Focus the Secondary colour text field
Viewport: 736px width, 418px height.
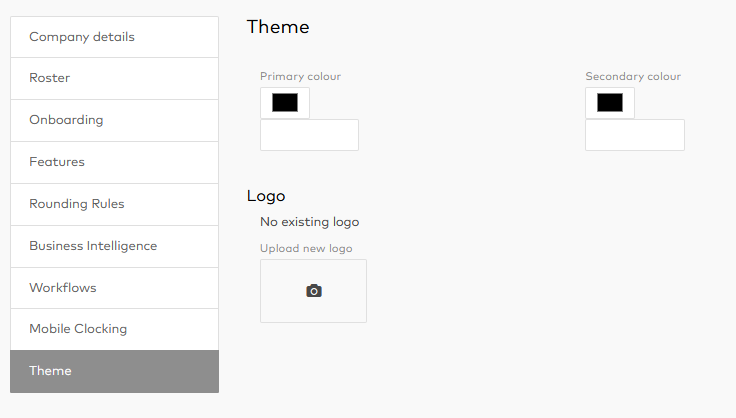634,135
